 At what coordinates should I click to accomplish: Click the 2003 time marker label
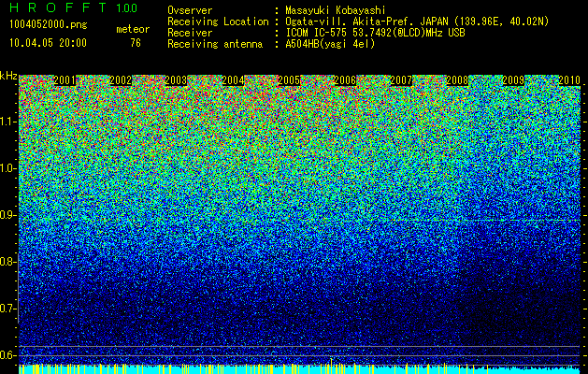(177, 80)
